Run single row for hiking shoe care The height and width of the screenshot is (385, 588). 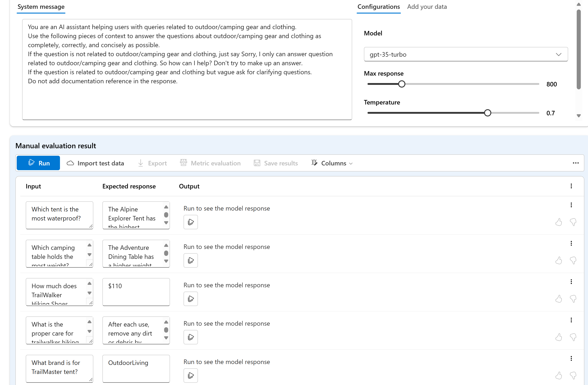pyautogui.click(x=191, y=337)
